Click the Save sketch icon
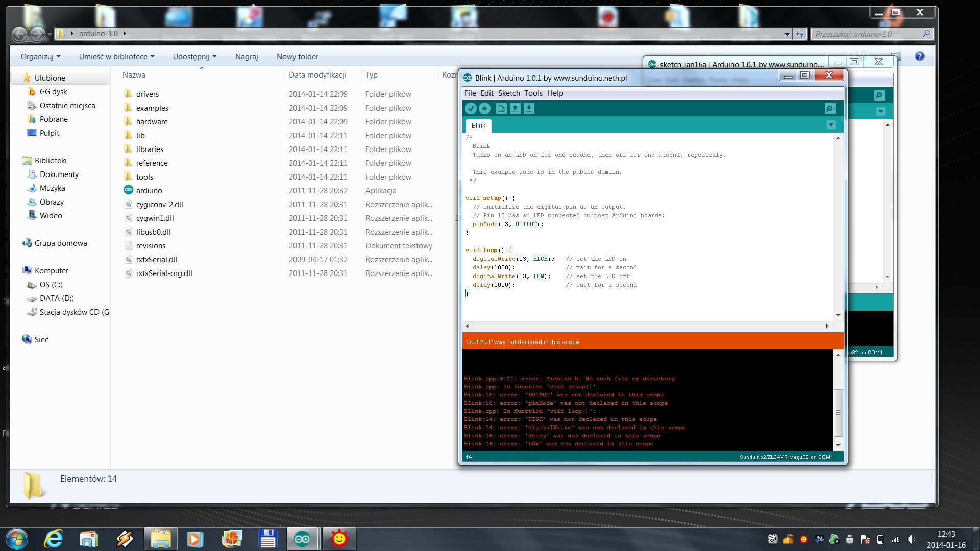 (x=529, y=109)
